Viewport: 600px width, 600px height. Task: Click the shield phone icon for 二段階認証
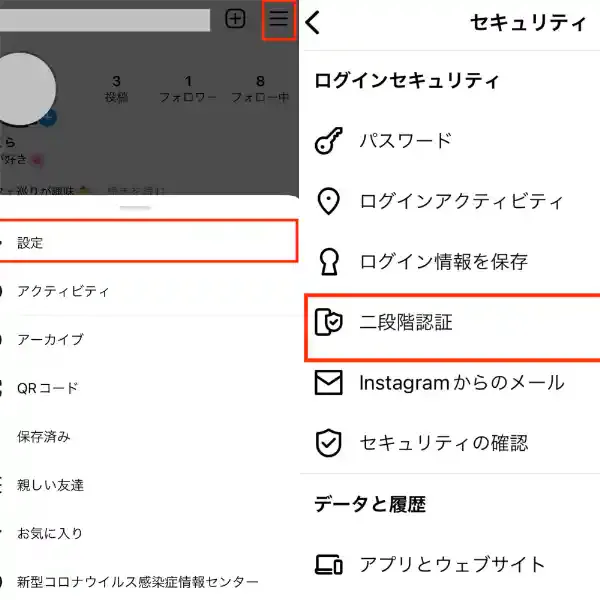(x=329, y=322)
